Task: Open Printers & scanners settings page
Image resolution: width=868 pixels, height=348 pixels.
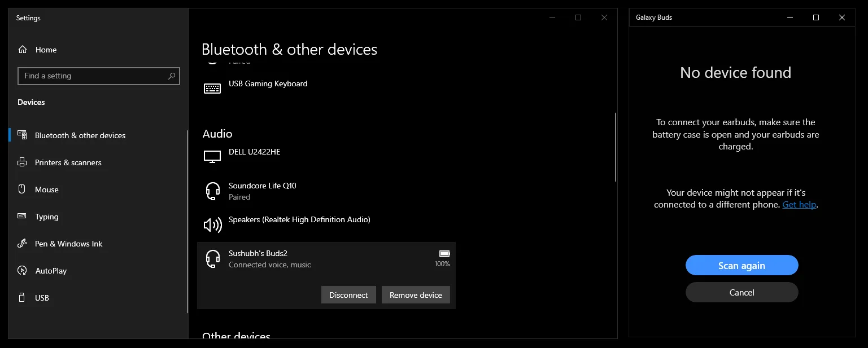Action: pyautogui.click(x=98, y=162)
